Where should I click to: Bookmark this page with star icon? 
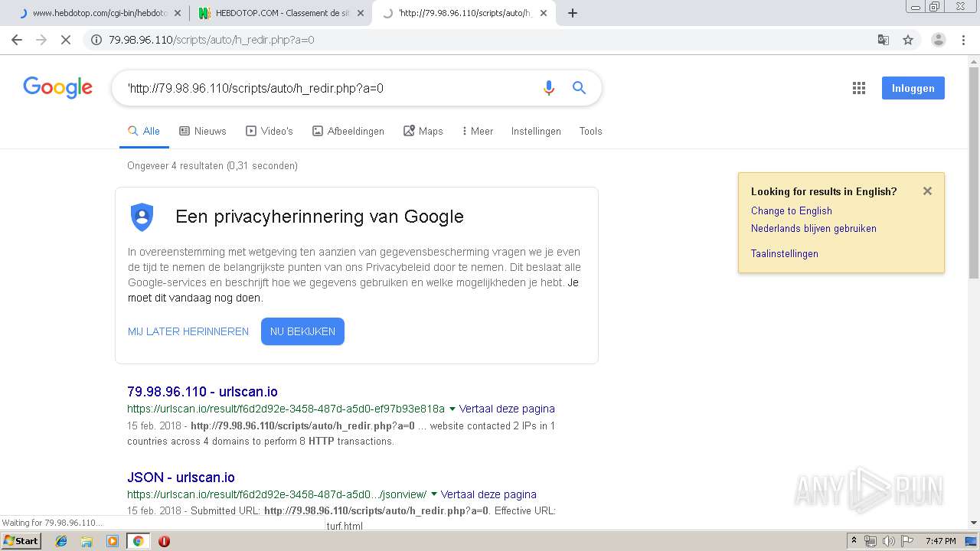click(x=908, y=40)
